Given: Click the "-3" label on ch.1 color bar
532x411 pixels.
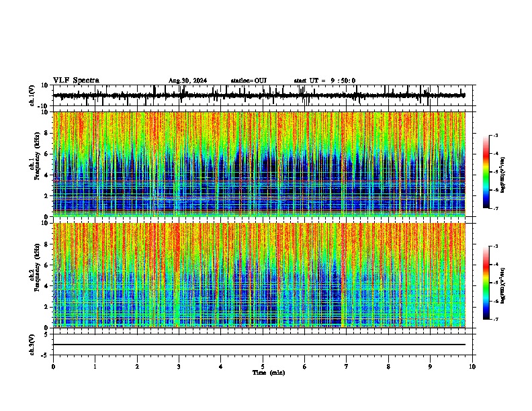Looking at the screenshot, I should [x=495, y=136].
